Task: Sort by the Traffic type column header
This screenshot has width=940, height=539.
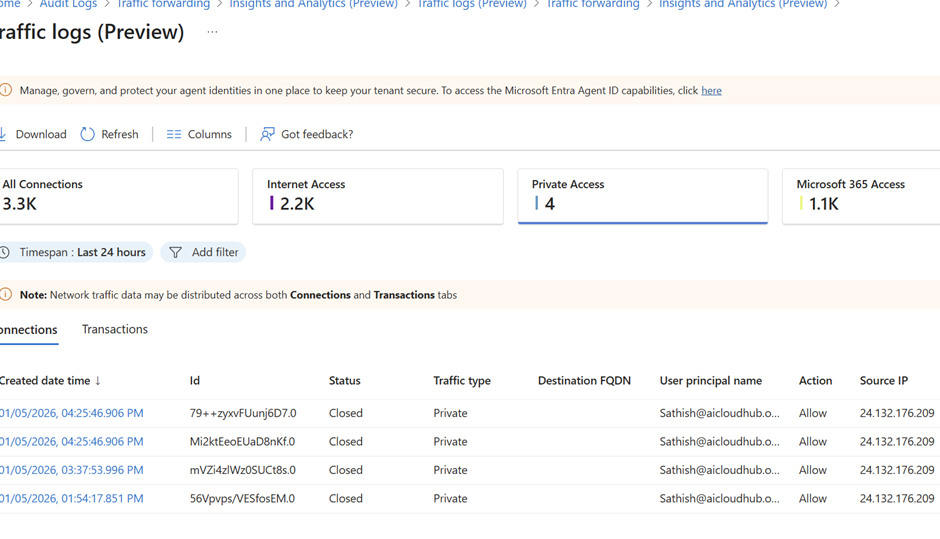Action: pos(461,381)
